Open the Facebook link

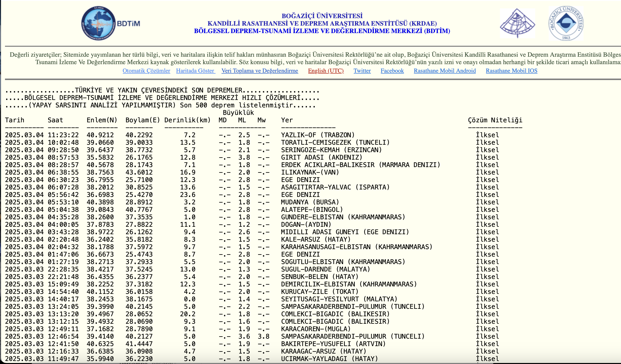(392, 71)
